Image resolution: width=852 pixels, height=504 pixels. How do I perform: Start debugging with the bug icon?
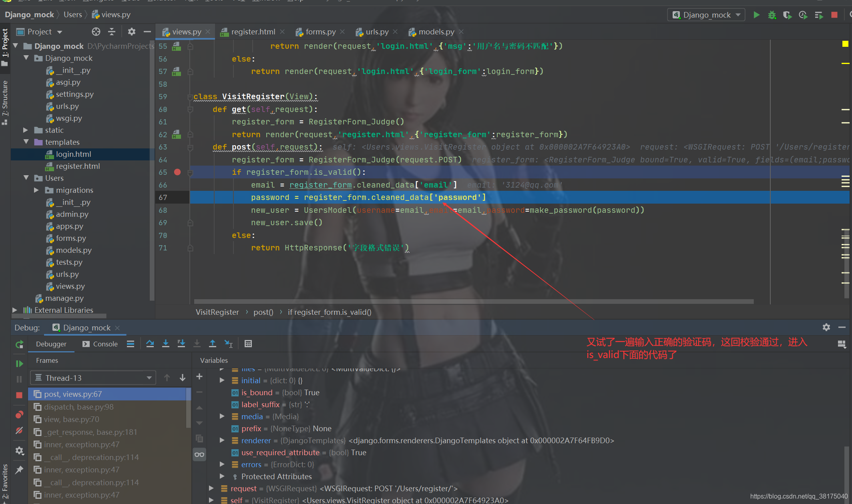click(772, 15)
